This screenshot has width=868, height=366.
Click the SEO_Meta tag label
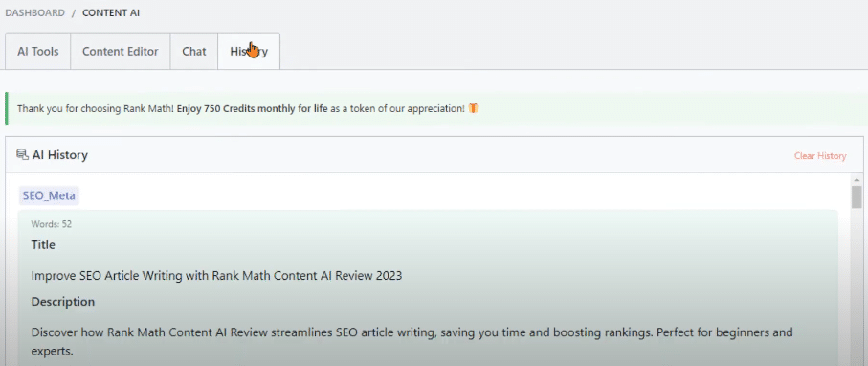49,195
